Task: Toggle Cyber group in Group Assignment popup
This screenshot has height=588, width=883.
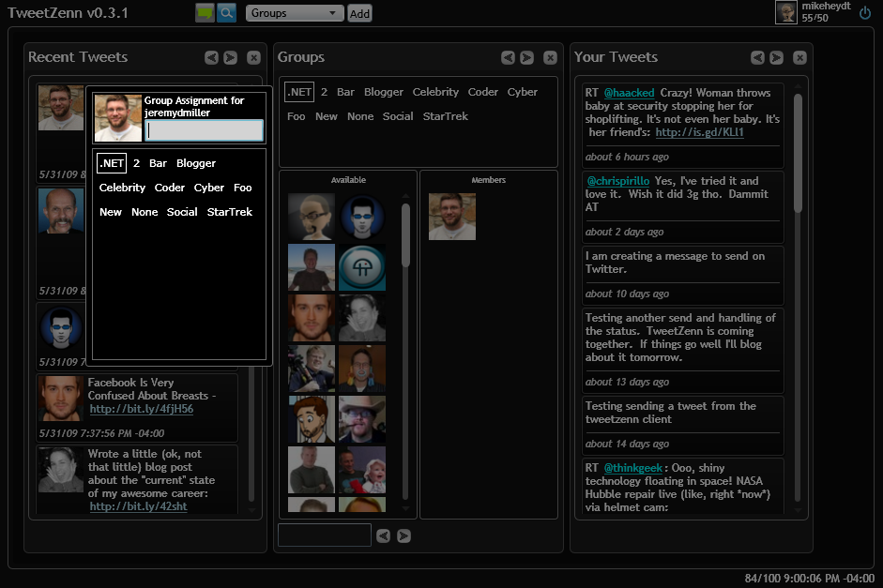Action: tap(209, 188)
